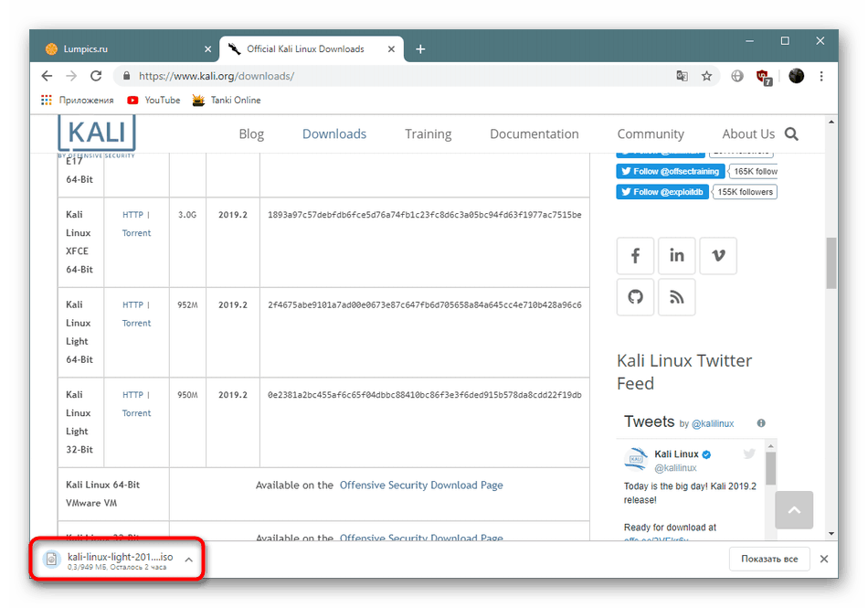The height and width of the screenshot is (608, 868).
Task: Click the Показать все downloads button
Action: coord(769,559)
